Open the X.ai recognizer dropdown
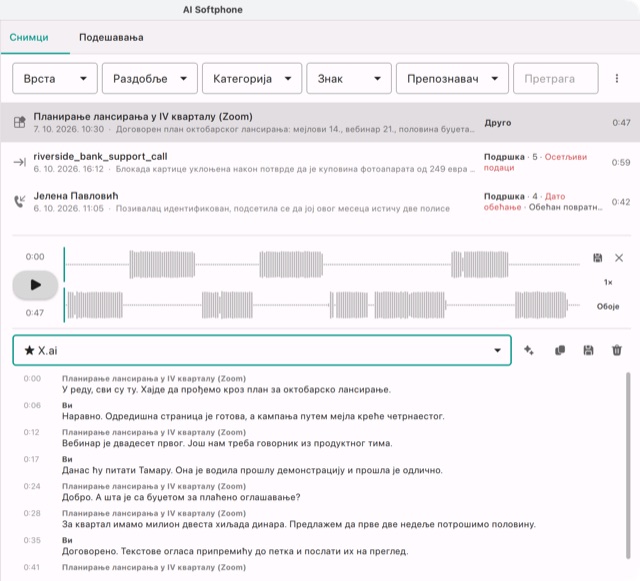Image resolution: width=640 pixels, height=581 pixels. pyautogui.click(x=262, y=350)
